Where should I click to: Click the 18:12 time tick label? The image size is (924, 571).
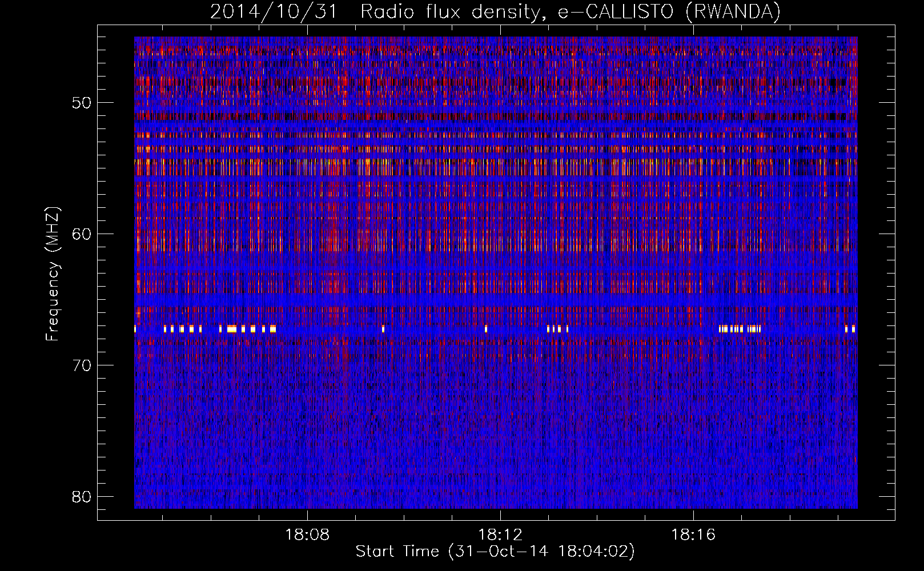coord(500,535)
